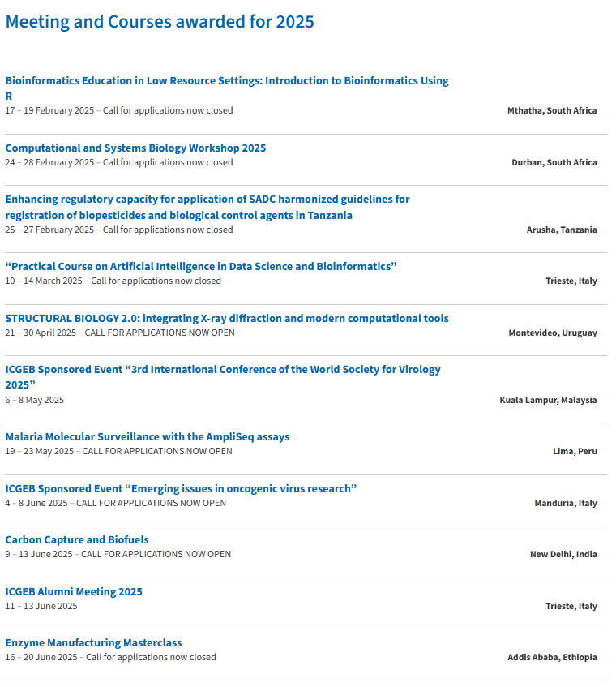Open ICGEB Alumni Meeting 2025 link
The width and height of the screenshot is (616, 687).
click(x=74, y=592)
